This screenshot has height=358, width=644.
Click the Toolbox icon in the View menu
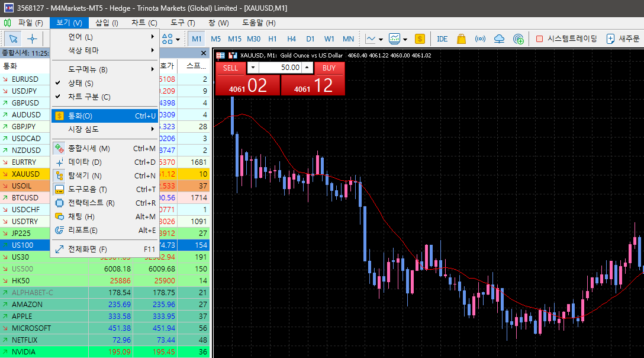pyautogui.click(x=60, y=190)
